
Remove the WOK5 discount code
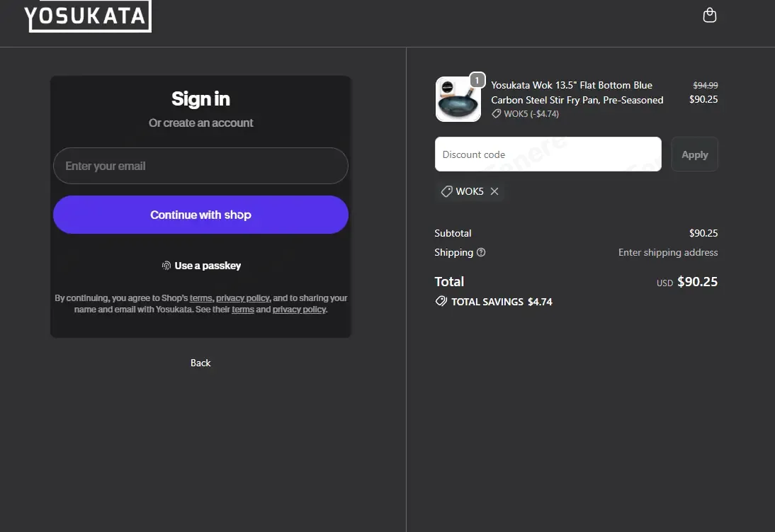pos(494,191)
